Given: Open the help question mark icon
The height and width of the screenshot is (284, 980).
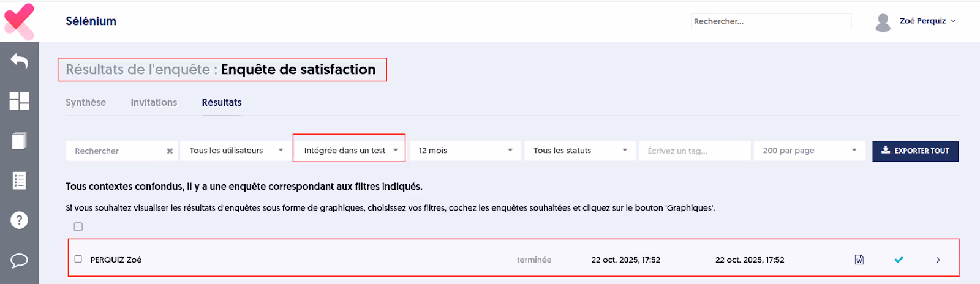Looking at the screenshot, I should [x=19, y=220].
